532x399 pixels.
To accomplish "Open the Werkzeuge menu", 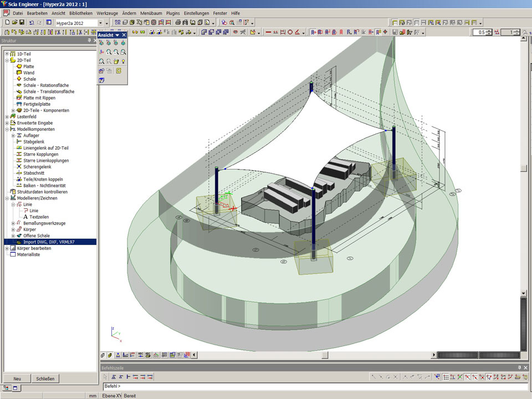I will (x=108, y=13).
